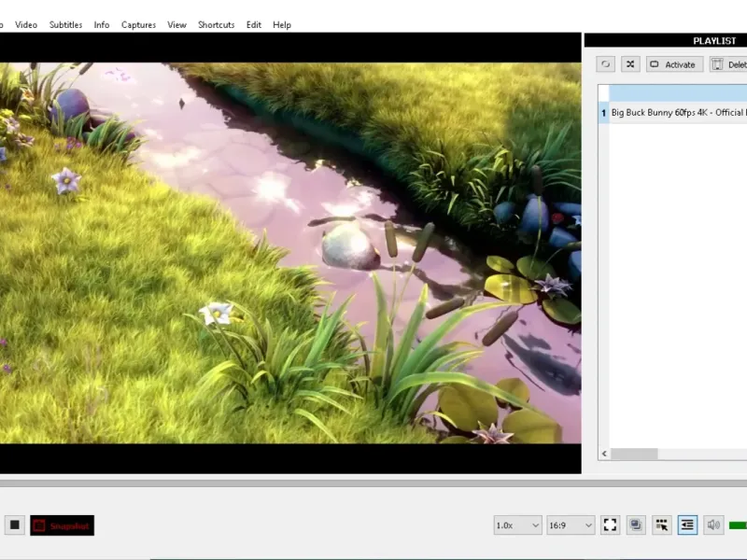This screenshot has width=747, height=560.
Task: Mute the audio with speaker icon
Action: [x=714, y=525]
